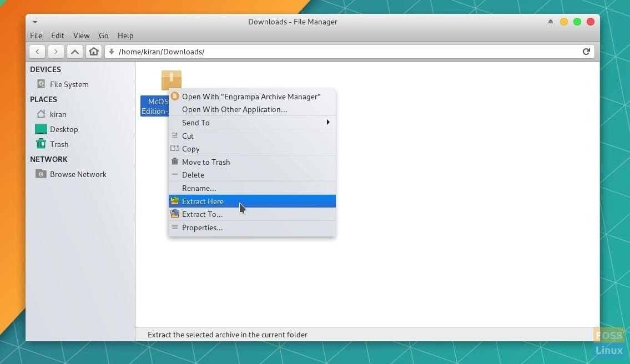Choose Move to Trash

(x=252, y=162)
